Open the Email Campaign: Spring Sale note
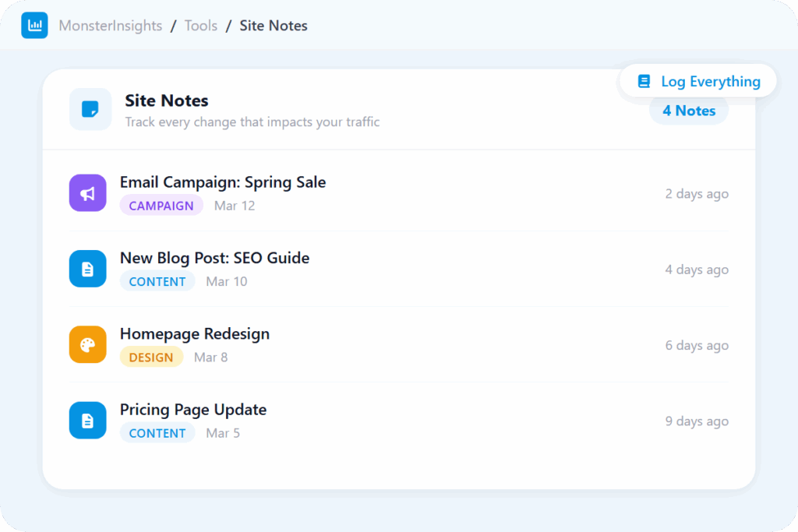Viewport: 798px width, 532px height. (x=223, y=182)
